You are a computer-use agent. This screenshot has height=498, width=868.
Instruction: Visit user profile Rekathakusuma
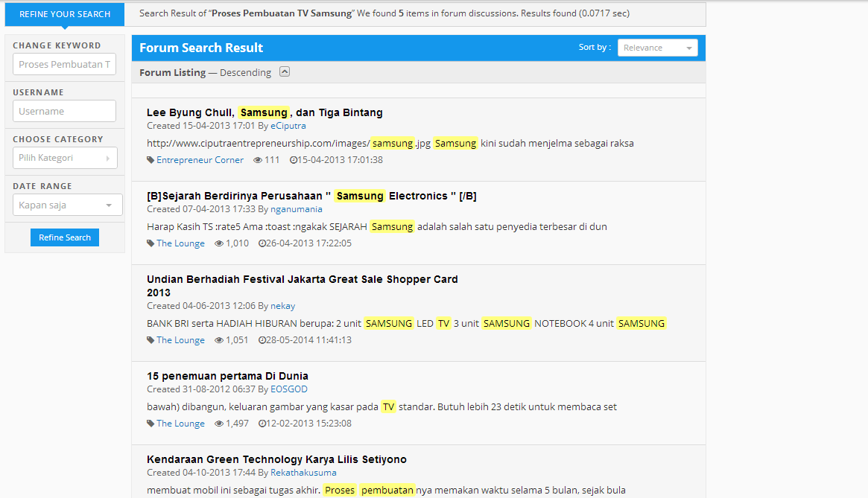pyautogui.click(x=303, y=473)
